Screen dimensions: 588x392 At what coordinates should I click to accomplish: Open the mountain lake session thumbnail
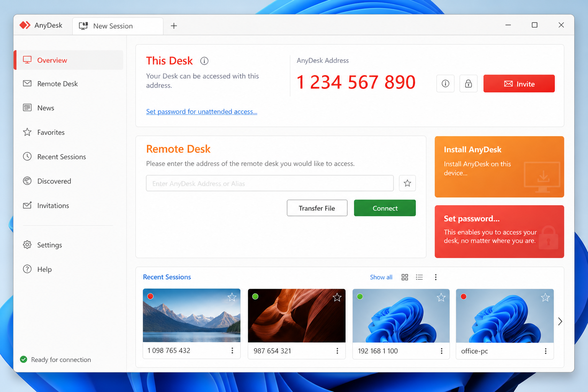(192, 315)
